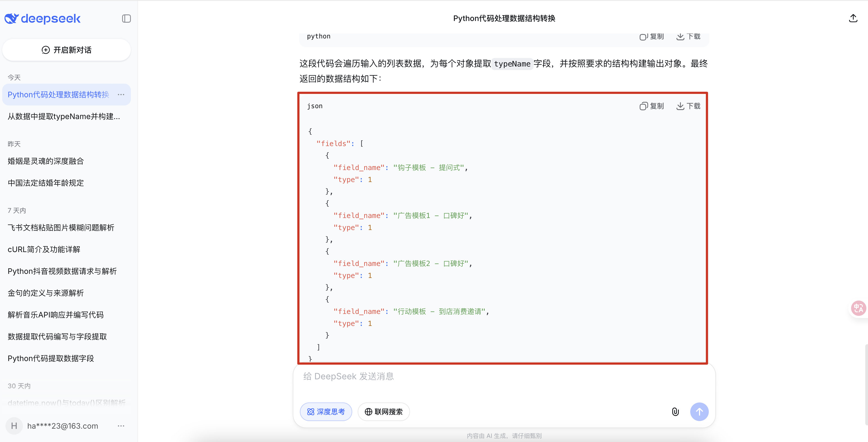The height and width of the screenshot is (442, 868).
Task: Open chat 中国法定结婚年龄规定
Action: (46, 183)
